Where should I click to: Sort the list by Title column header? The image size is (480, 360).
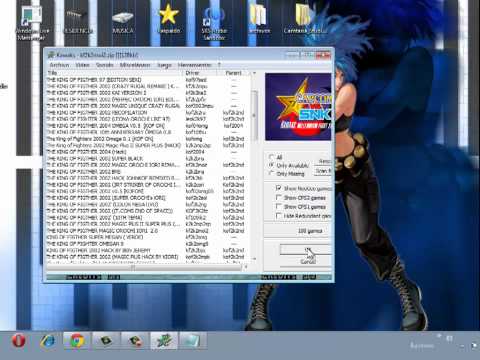115,73
